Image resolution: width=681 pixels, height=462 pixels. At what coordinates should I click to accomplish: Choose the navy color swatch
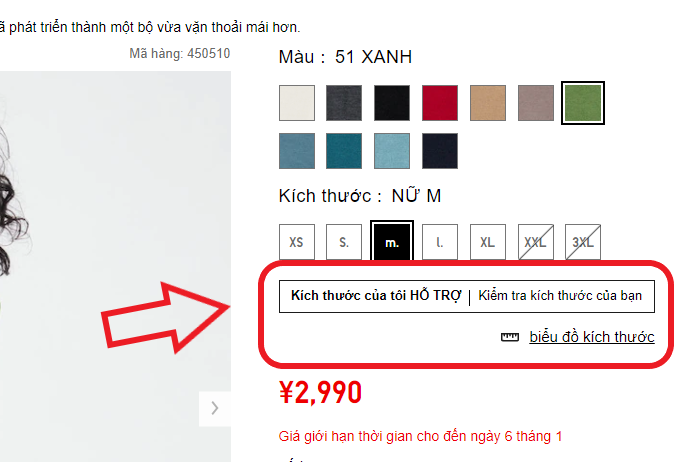[x=440, y=151]
